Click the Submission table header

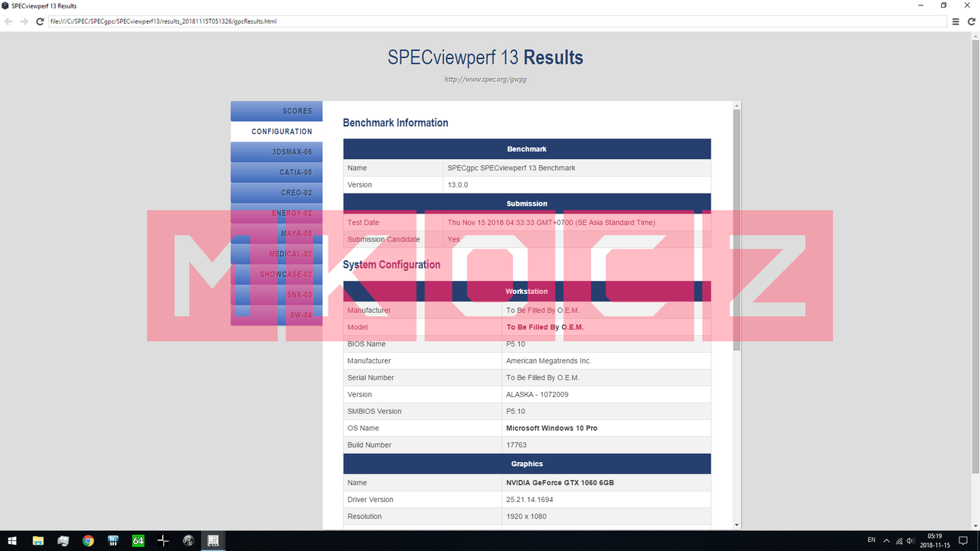[x=527, y=204]
